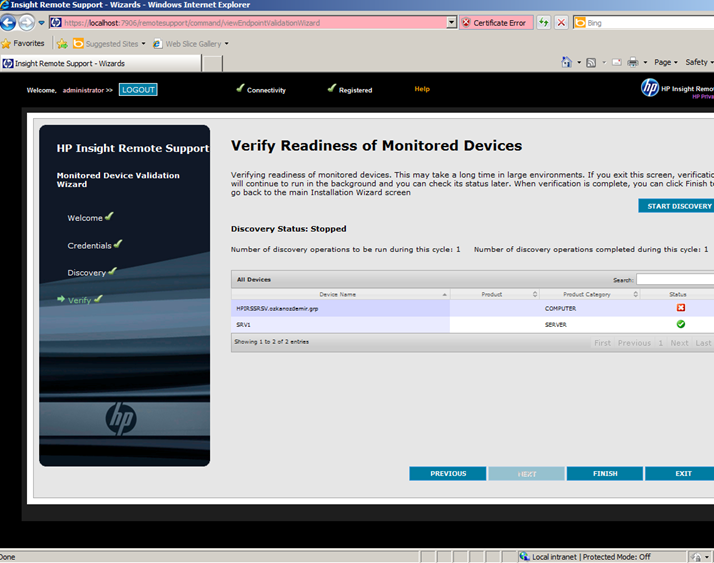Click page 1 pagination link
This screenshot has height=563, width=714.
(660, 343)
